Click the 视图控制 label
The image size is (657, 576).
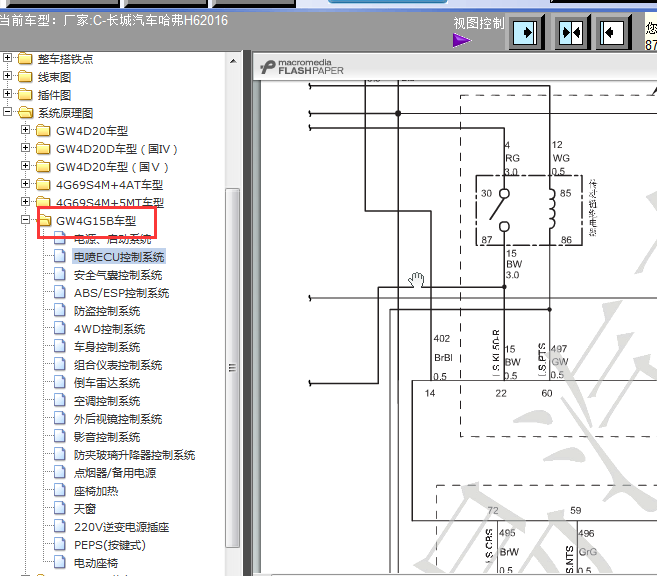tap(479, 23)
